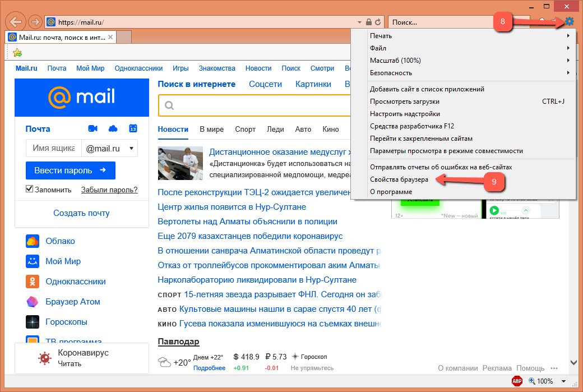Click the refresh page icon in address bar

pos(378,22)
